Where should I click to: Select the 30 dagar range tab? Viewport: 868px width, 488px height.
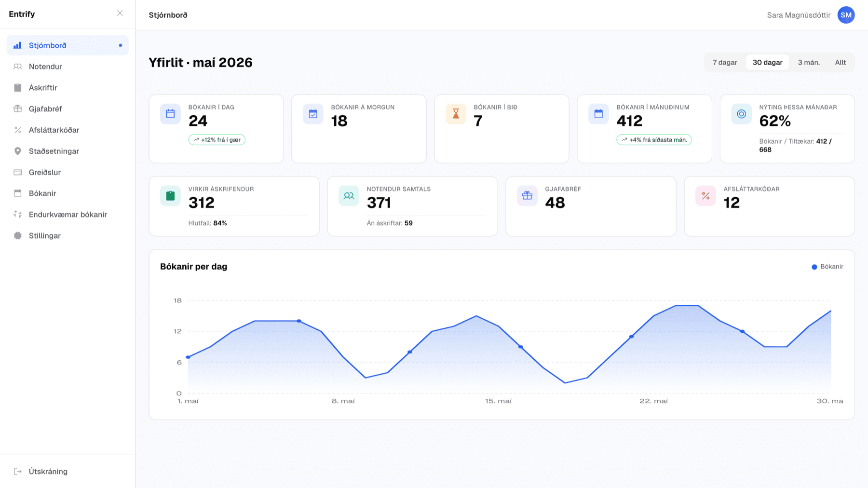(767, 63)
